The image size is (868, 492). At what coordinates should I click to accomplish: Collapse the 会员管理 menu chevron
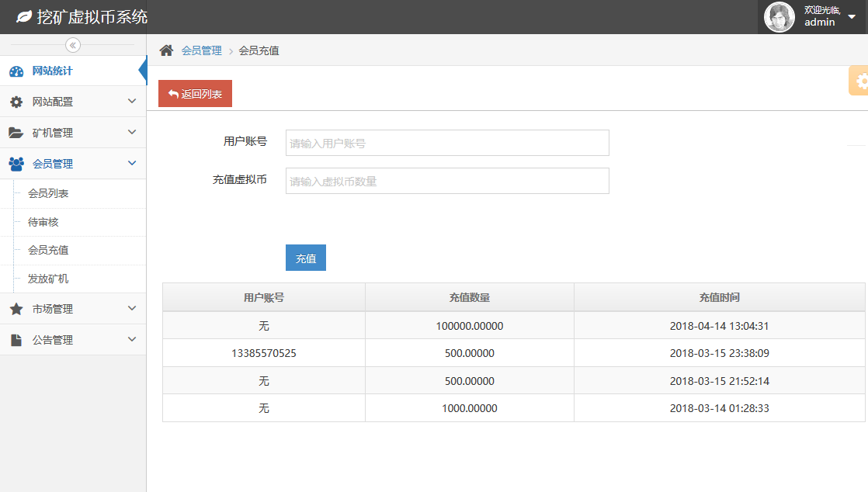pyautogui.click(x=132, y=164)
